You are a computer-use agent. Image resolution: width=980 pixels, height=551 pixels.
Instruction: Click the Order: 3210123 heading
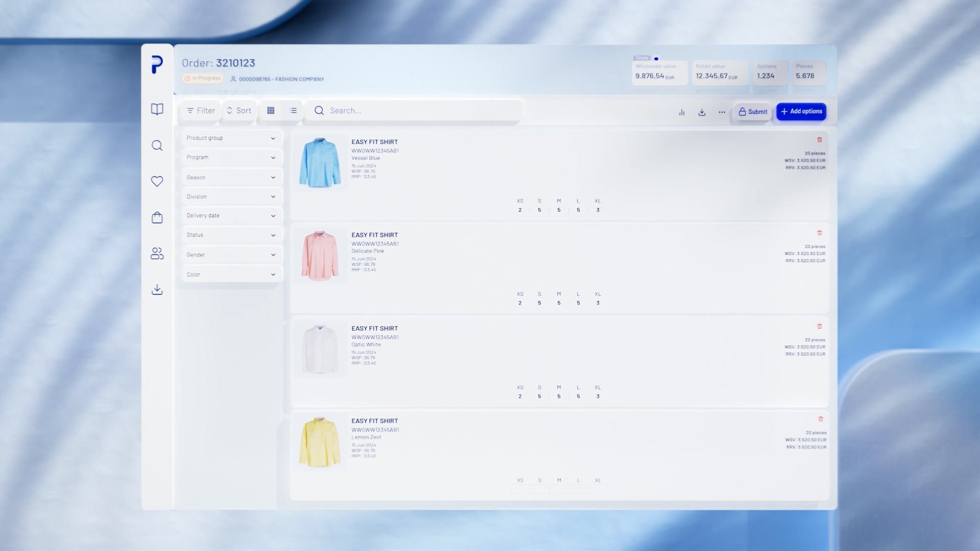click(x=218, y=63)
